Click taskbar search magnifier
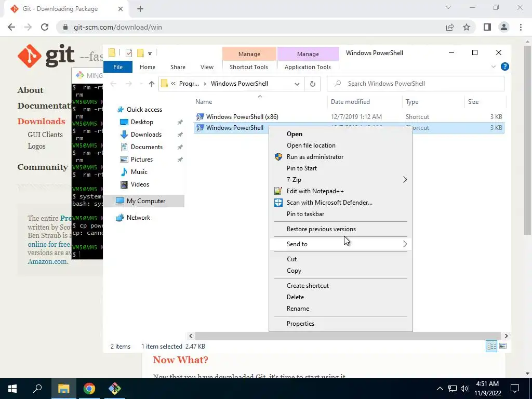Screen dimensions: 532x399 pyautogui.click(x=37, y=389)
